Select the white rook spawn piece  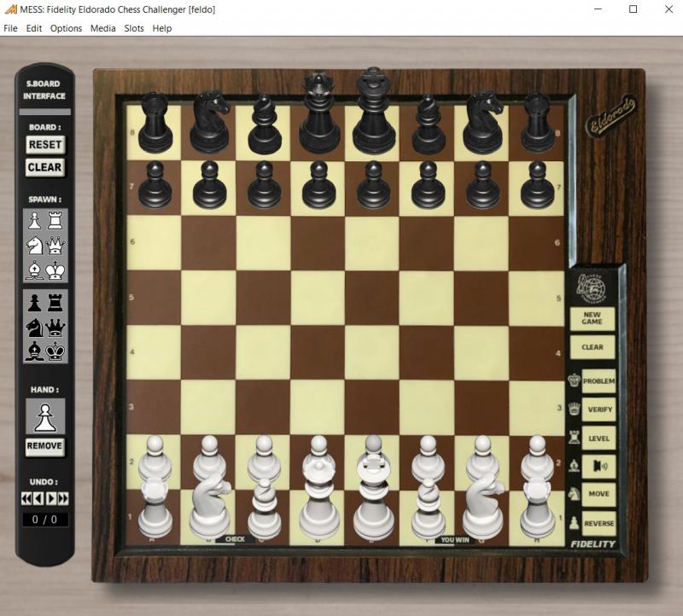tap(56, 220)
